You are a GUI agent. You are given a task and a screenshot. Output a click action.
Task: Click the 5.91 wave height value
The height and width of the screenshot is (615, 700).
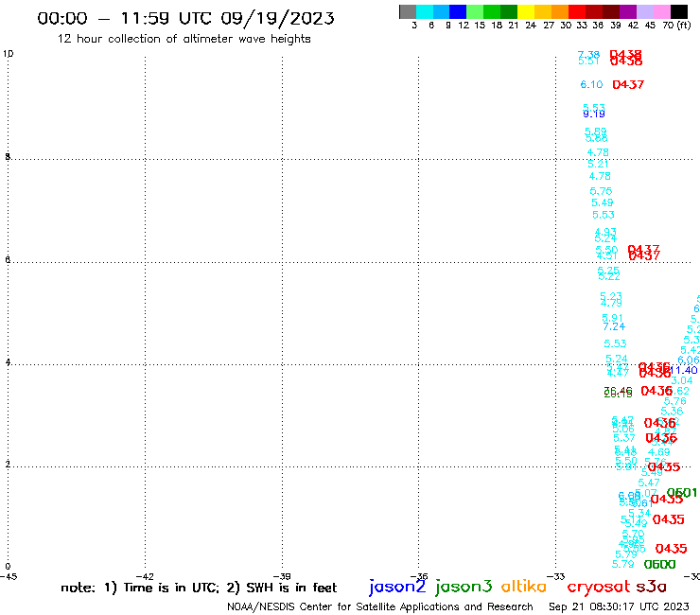click(613, 318)
